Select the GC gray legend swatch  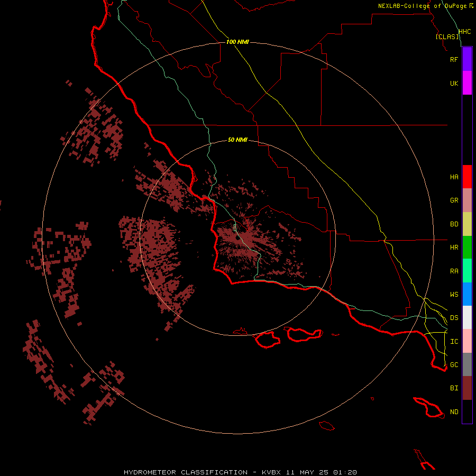click(467, 364)
